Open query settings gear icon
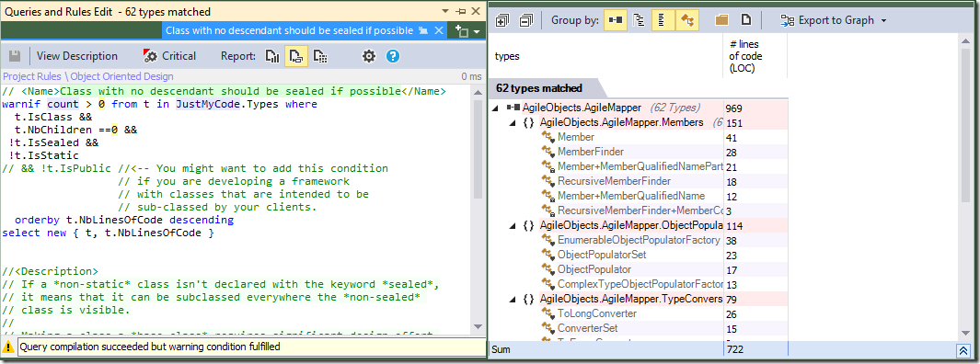The height and width of the screenshot is (364, 980). [369, 56]
